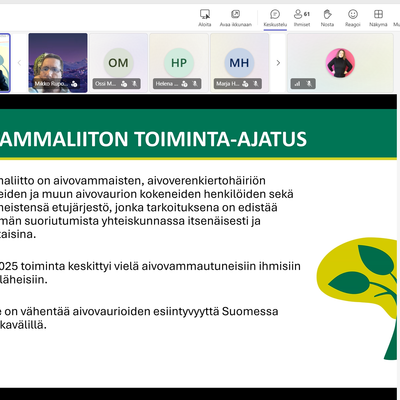Click muted microphone icon on Helena's tile
The height and width of the screenshot is (400, 400).
pos(195,84)
